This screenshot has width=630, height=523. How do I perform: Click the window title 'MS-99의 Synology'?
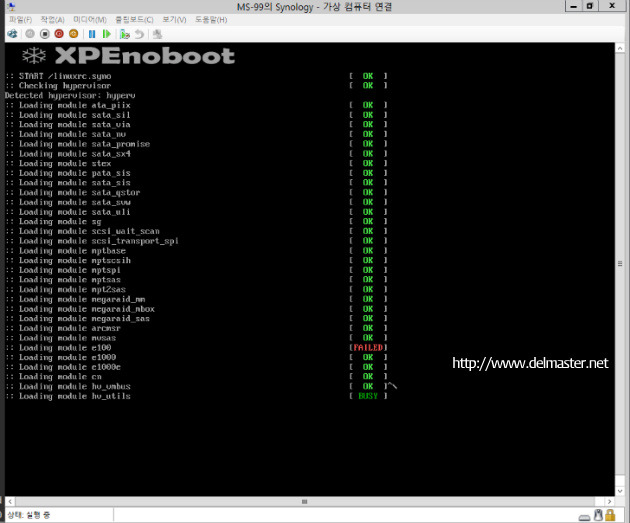tap(275, 7)
